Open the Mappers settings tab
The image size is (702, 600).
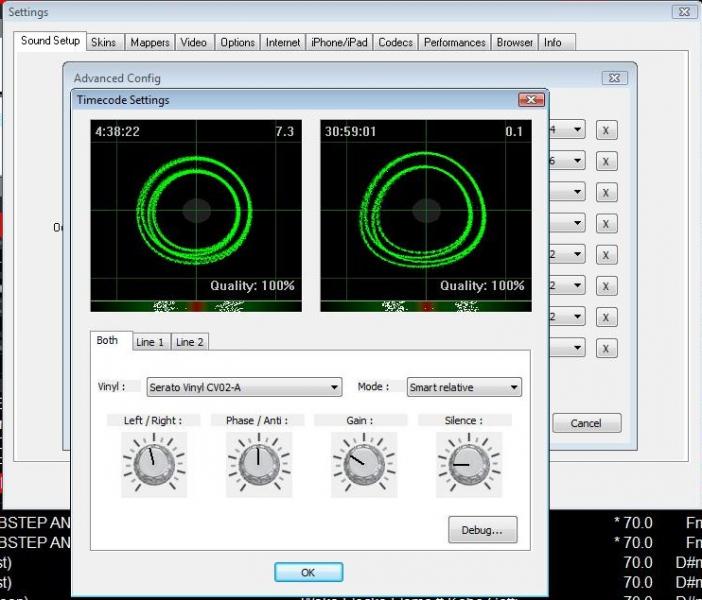(x=150, y=42)
